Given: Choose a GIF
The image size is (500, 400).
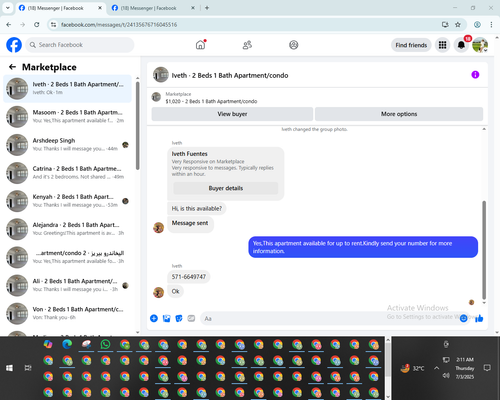Looking at the screenshot, I should 191,318.
